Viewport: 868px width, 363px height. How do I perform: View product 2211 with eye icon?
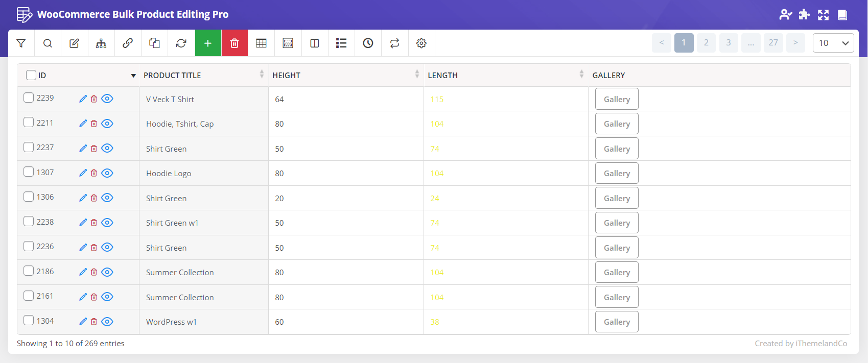coord(107,124)
